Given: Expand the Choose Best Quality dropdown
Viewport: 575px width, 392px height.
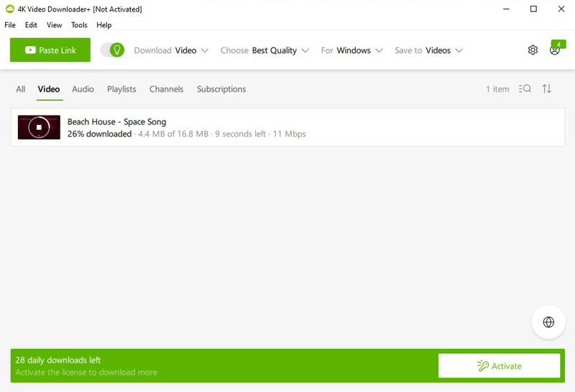Looking at the screenshot, I should (264, 50).
